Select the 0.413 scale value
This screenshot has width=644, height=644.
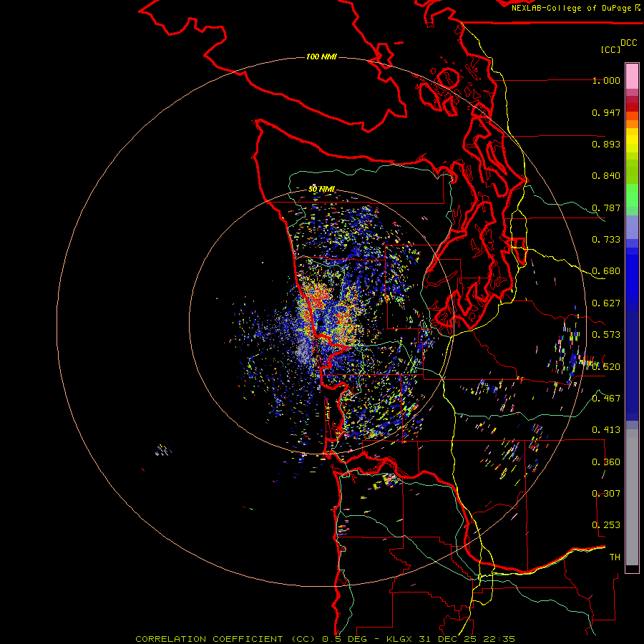click(x=606, y=430)
